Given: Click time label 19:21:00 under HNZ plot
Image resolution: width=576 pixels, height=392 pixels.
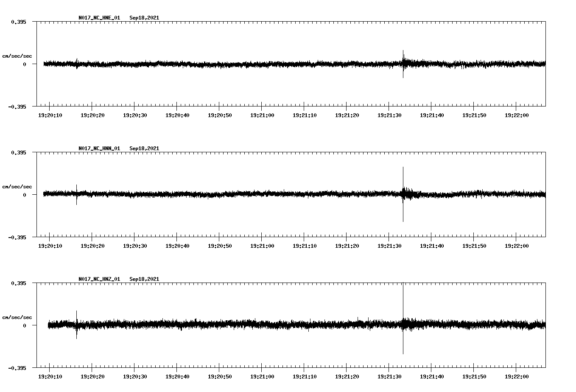Looking at the screenshot, I should (262, 377).
